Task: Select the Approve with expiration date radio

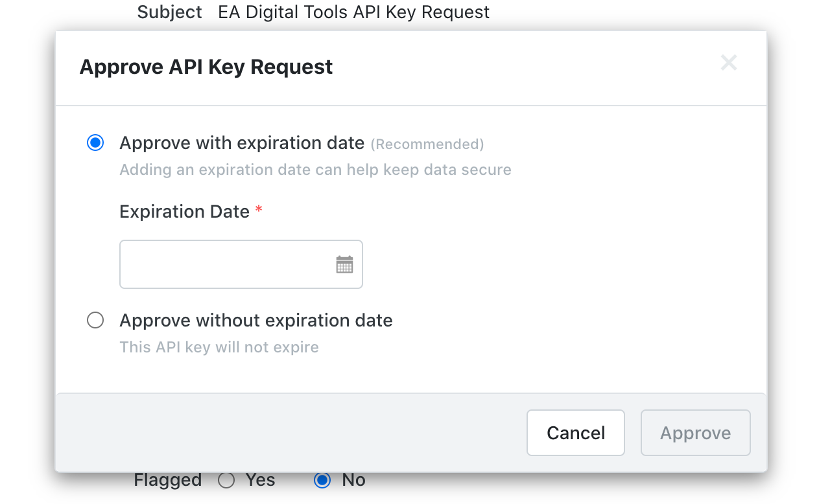Action: coord(95,143)
